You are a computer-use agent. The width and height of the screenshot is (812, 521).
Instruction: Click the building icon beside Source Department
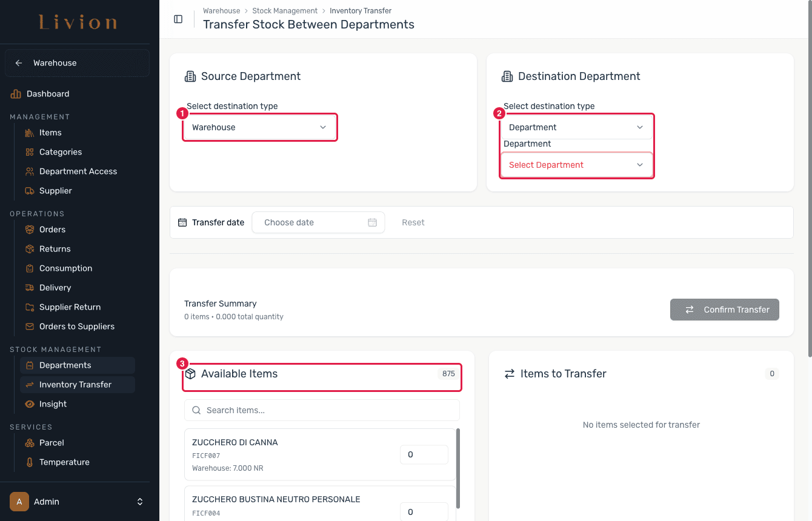click(190, 76)
